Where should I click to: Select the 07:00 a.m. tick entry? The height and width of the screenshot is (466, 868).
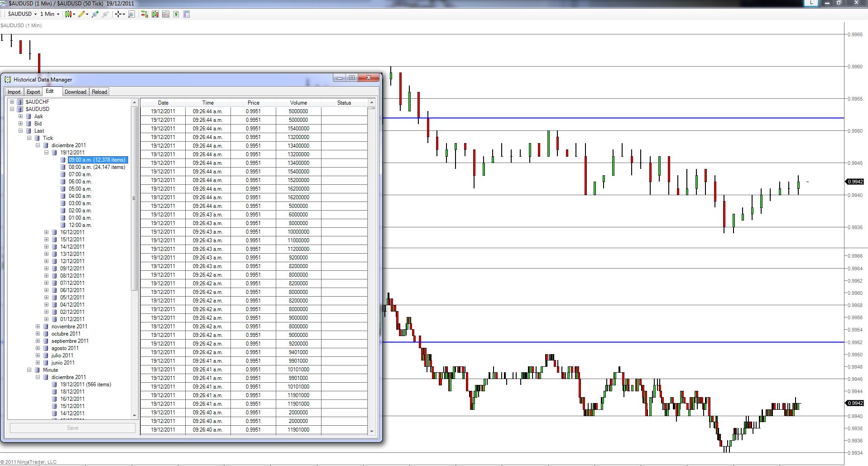pos(80,174)
